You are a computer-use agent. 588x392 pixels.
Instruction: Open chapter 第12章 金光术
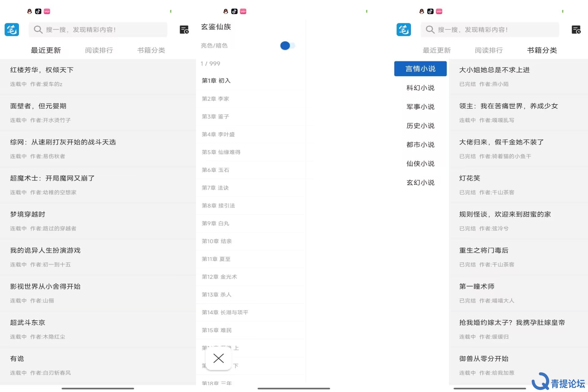(x=219, y=277)
